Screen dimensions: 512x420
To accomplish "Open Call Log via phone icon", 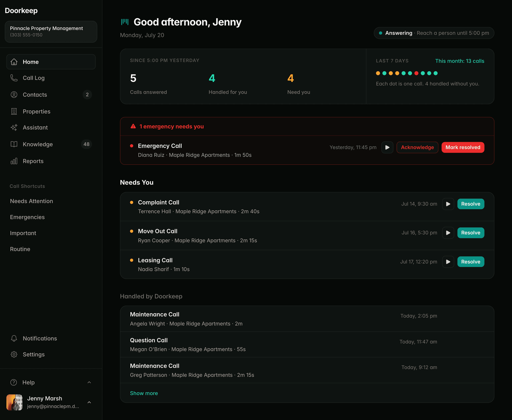I will pyautogui.click(x=14, y=78).
